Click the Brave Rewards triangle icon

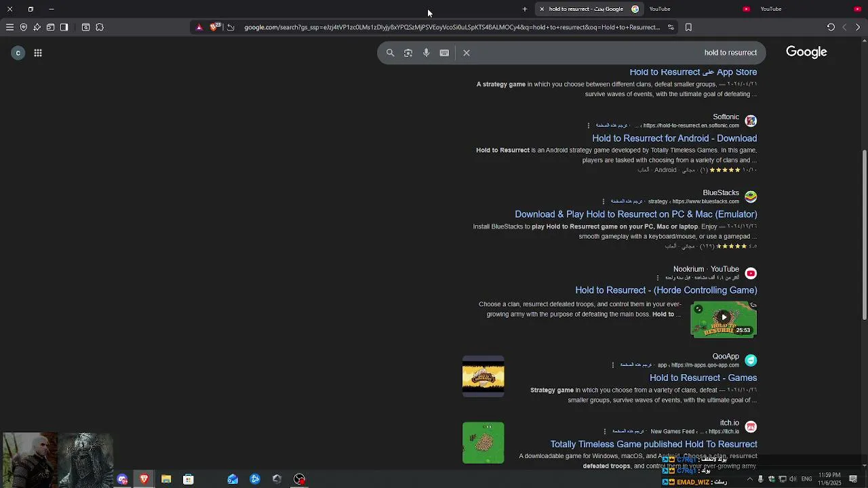(x=199, y=27)
